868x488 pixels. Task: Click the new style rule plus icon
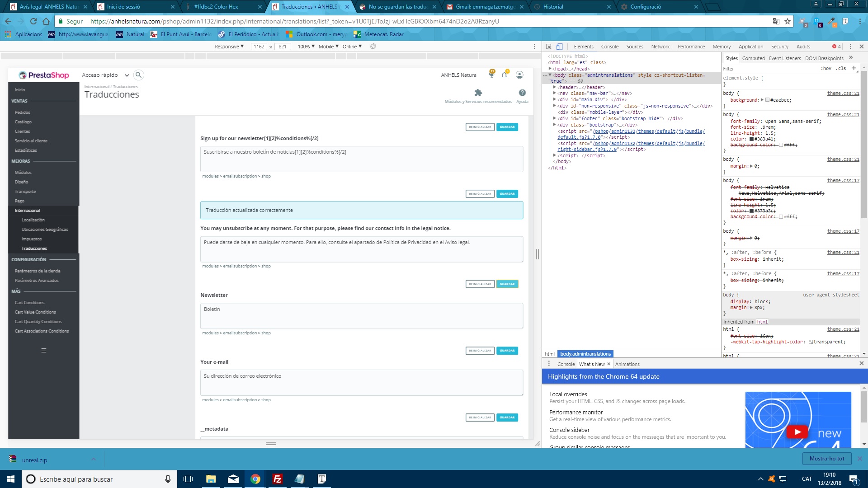coord(854,68)
